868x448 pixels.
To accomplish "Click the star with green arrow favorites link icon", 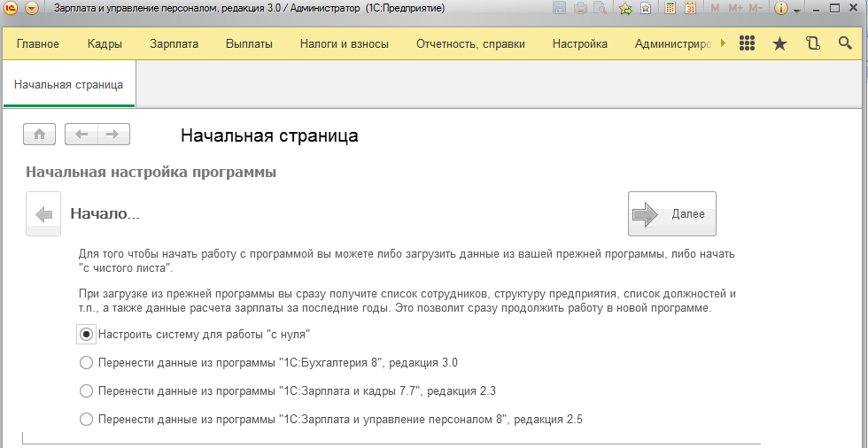I will point(625,8).
